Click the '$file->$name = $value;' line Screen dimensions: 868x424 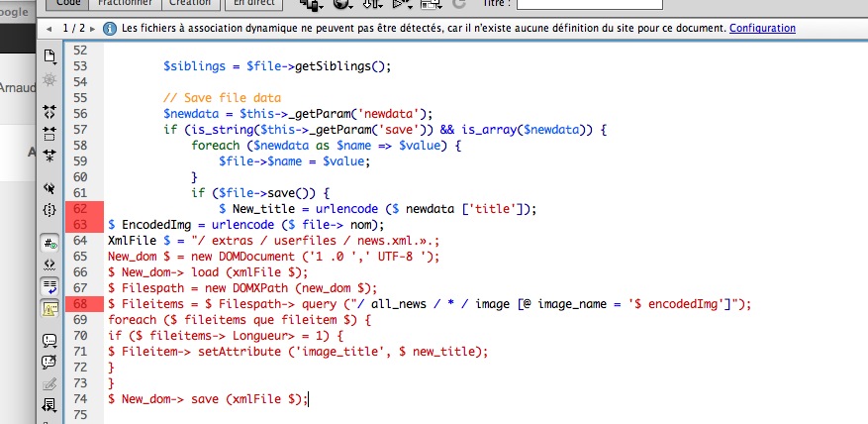pos(295,161)
